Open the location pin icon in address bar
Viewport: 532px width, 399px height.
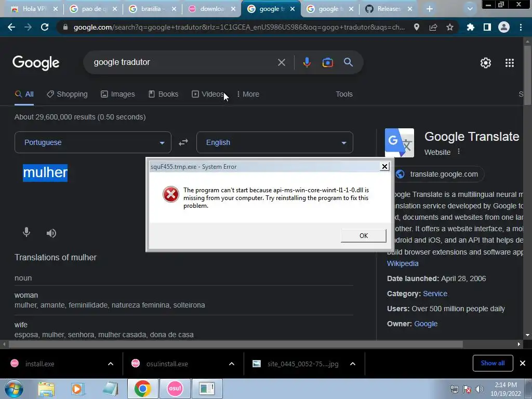417,27
